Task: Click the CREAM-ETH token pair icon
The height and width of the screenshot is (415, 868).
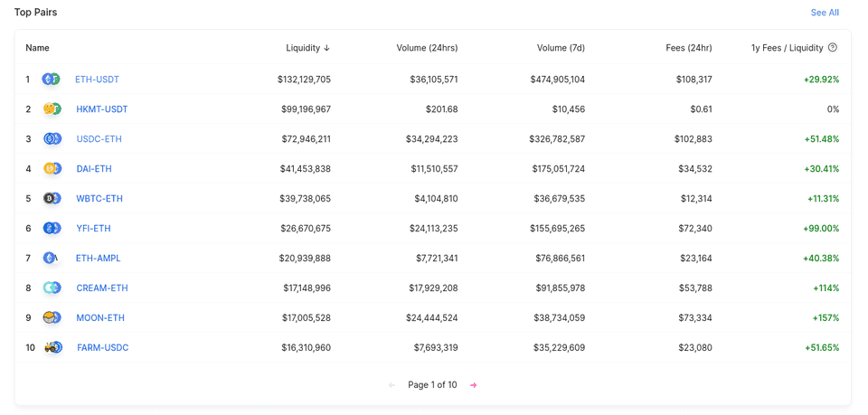Action: pos(52,288)
